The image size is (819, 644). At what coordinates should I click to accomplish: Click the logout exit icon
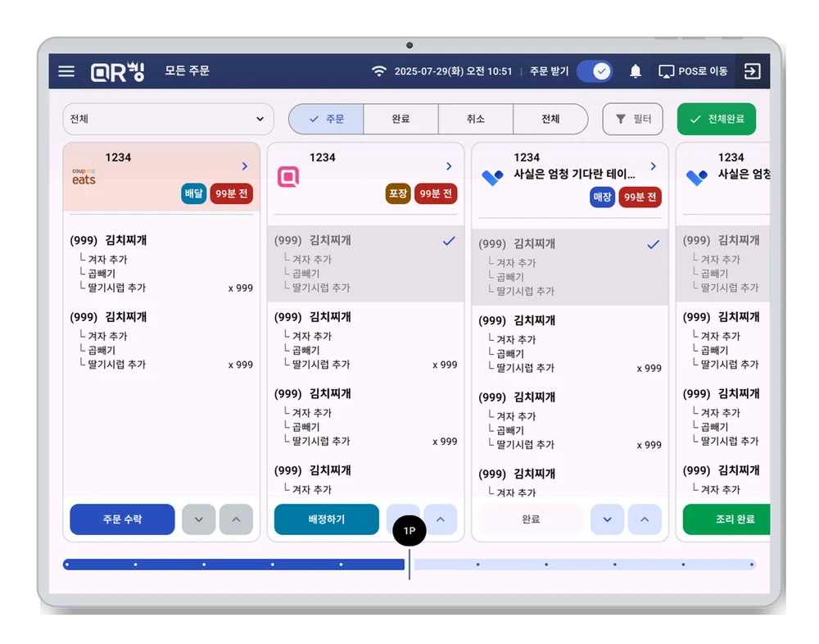pyautogui.click(x=752, y=71)
